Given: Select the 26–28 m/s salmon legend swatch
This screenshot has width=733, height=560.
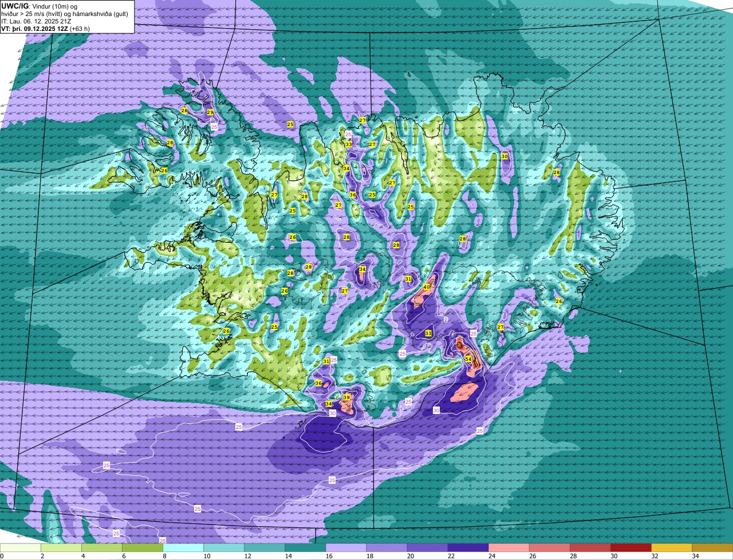Looking at the screenshot, I should [550, 548].
